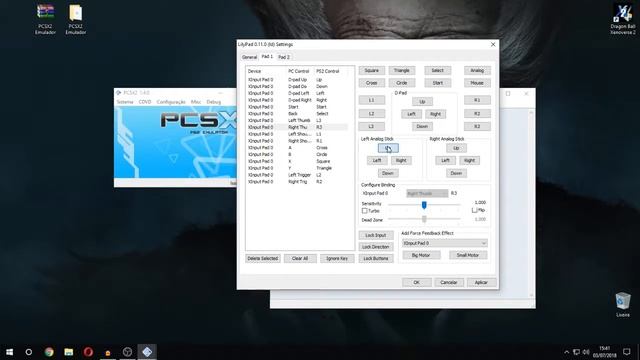Open Cortana search circle on taskbar

[x=29, y=352]
